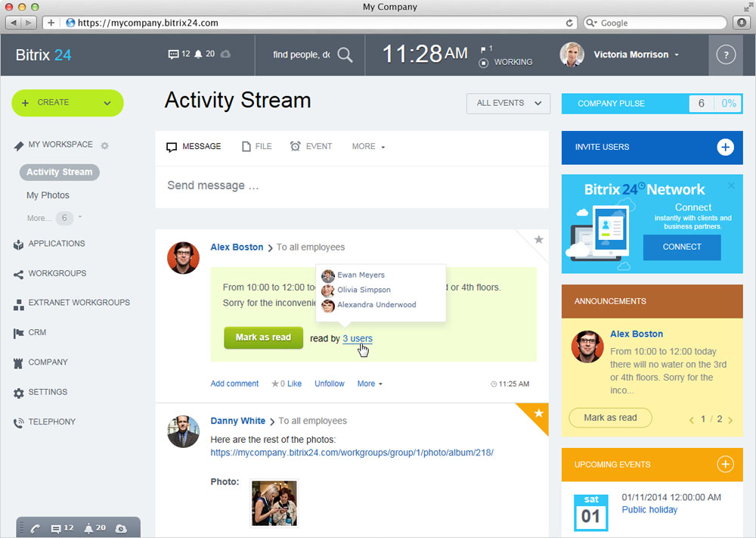756x538 pixels.
Task: Click browser back button
Action: [x=13, y=23]
